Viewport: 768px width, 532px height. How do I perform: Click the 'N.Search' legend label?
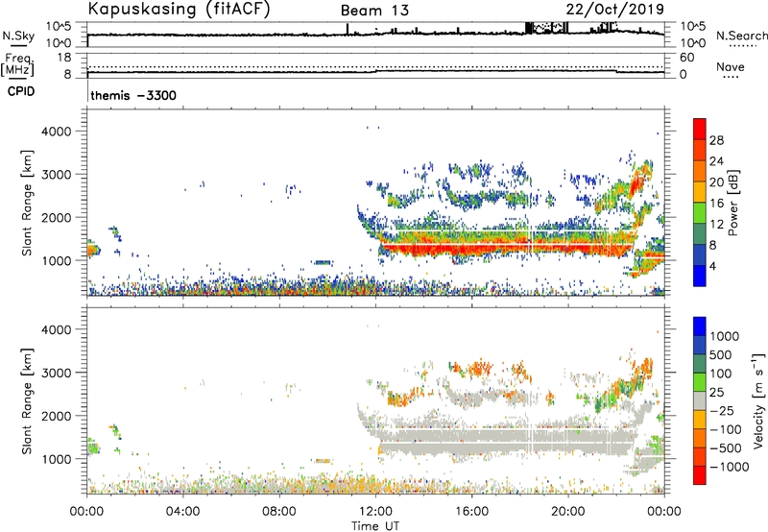[741, 36]
